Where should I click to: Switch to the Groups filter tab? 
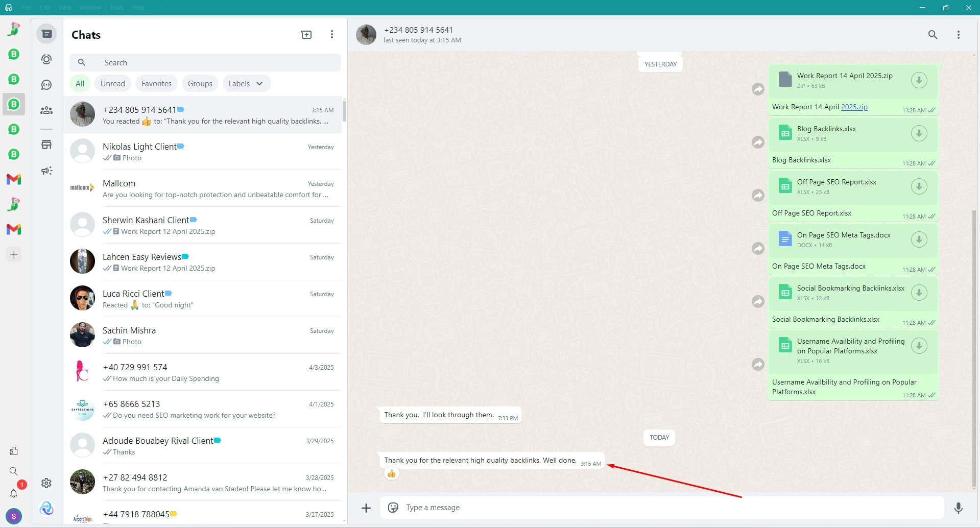[x=200, y=84]
